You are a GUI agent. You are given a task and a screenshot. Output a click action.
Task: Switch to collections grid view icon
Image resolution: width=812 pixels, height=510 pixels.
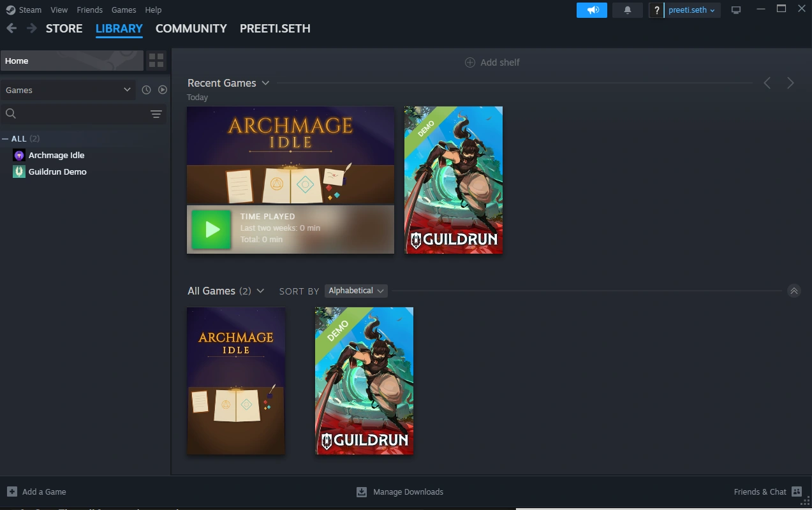[x=156, y=61]
